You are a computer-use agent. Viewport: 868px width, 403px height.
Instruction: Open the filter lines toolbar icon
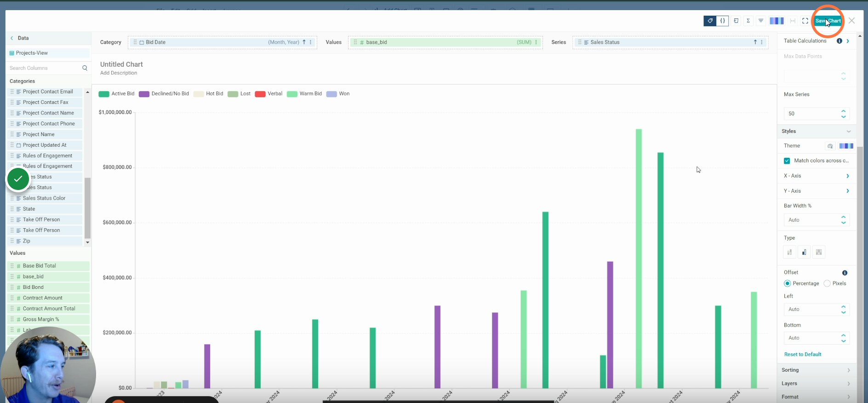pyautogui.click(x=761, y=21)
